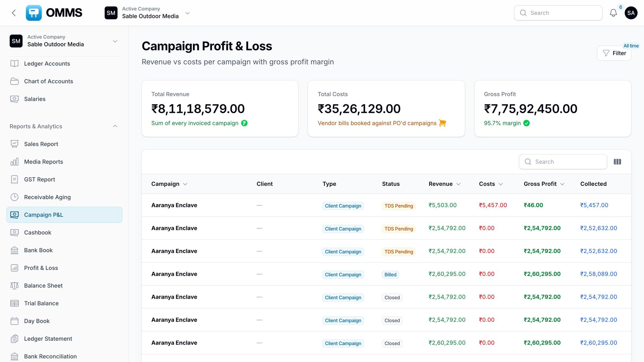Click the Sales Report icon
This screenshot has height=362, width=644.
click(x=14, y=144)
